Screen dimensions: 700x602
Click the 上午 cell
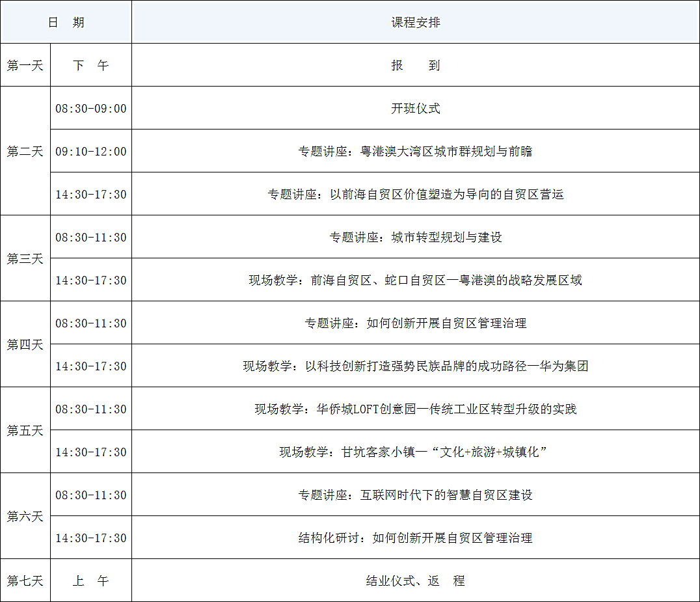(91, 580)
